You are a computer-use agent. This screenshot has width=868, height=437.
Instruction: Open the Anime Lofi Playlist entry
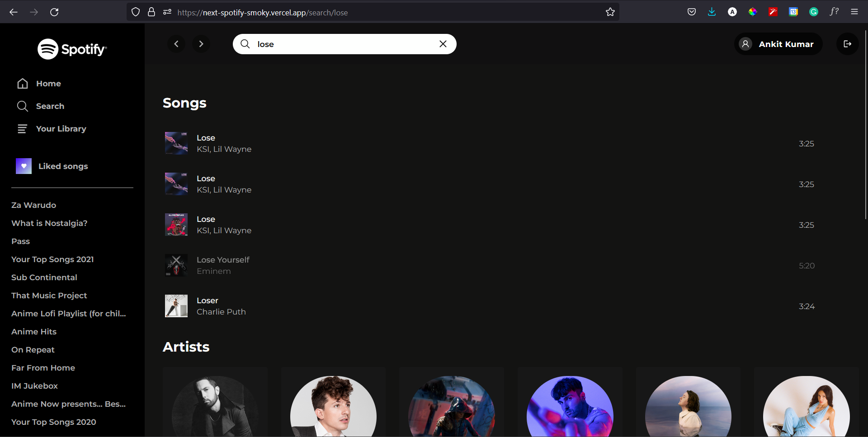[69, 314]
